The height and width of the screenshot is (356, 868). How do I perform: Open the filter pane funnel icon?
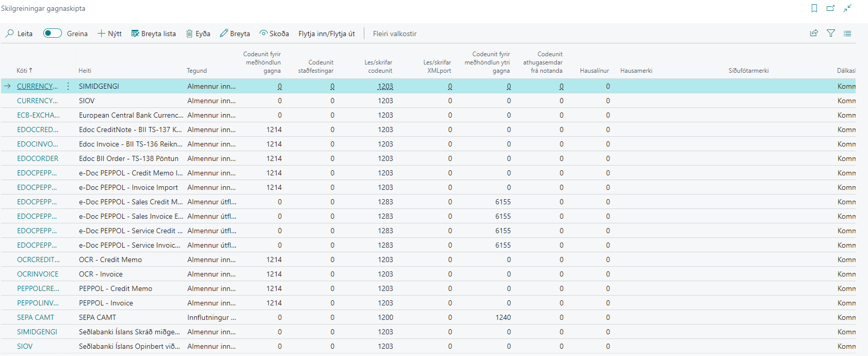click(831, 33)
